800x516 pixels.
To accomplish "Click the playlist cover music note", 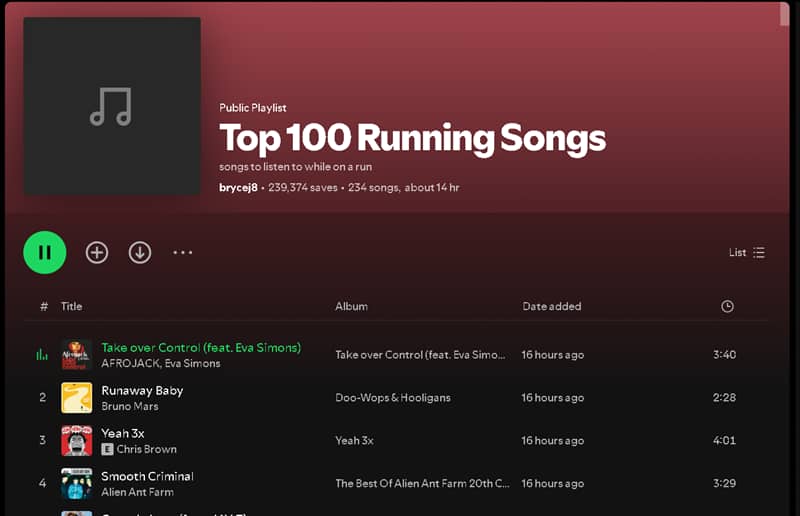I will [x=111, y=106].
